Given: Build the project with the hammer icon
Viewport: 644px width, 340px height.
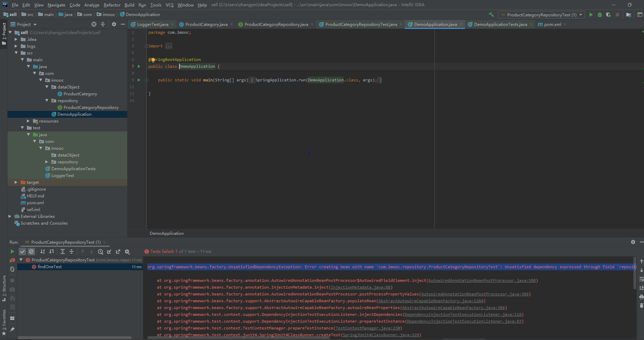Looking at the screenshot, I should tap(491, 15).
